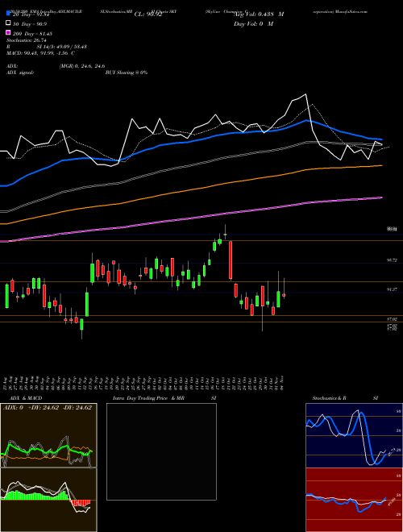Click the last small red candlestick on the chart

284,296
